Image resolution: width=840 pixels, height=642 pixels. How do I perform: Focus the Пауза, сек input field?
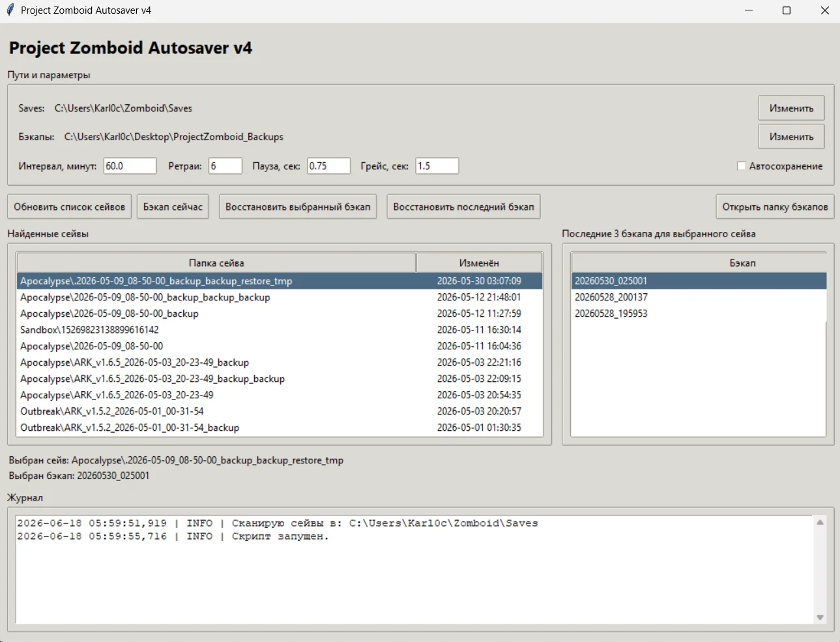click(x=328, y=166)
